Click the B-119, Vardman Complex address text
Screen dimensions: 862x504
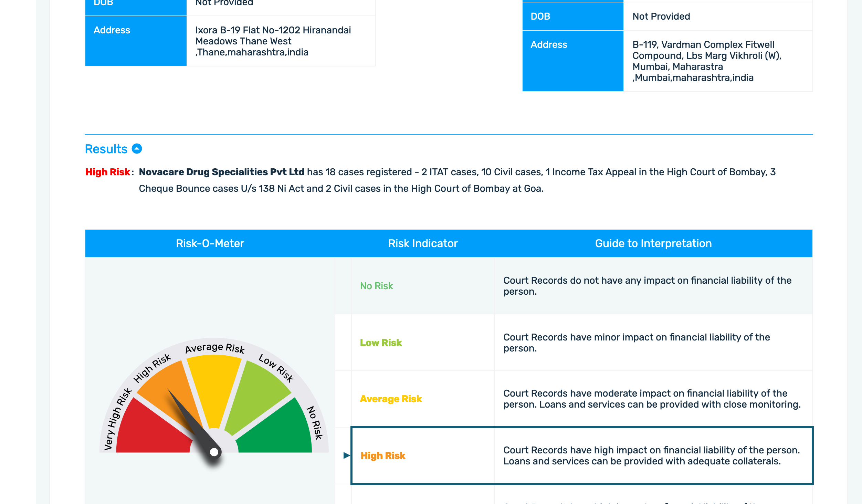(x=707, y=61)
